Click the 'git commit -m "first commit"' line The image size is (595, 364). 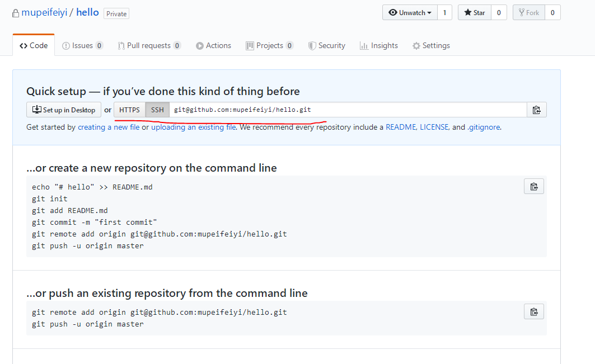pos(94,222)
